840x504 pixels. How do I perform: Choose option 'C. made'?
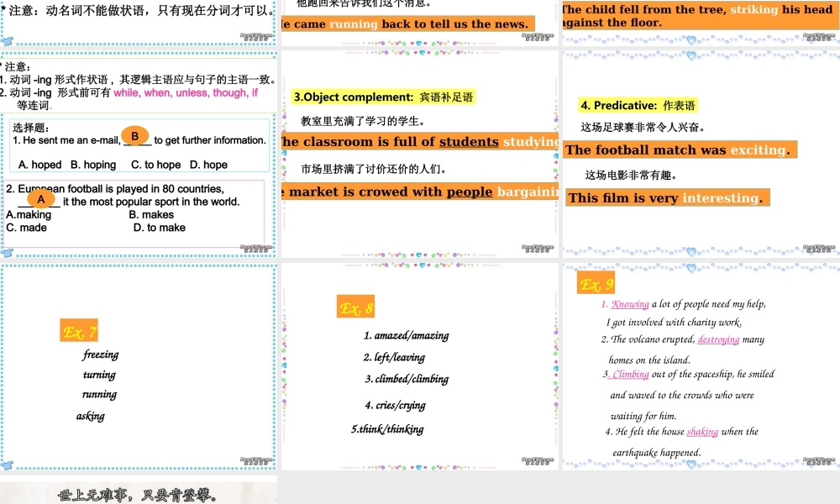click(x=26, y=228)
